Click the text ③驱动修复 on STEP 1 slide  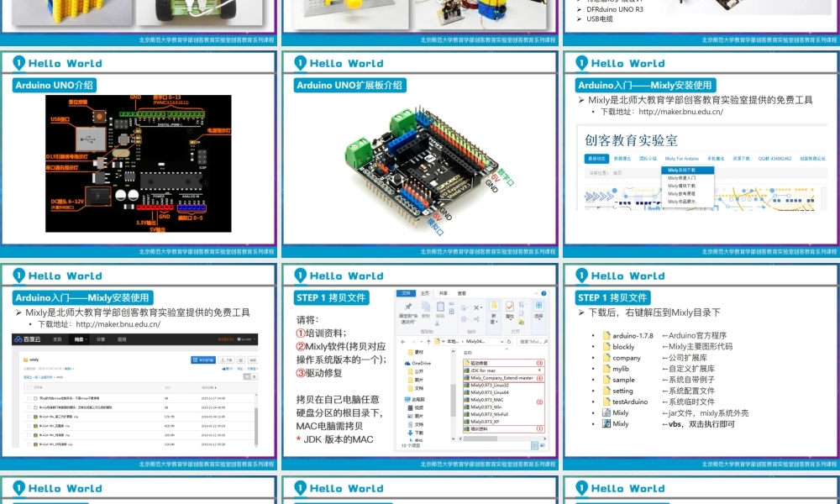318,373
